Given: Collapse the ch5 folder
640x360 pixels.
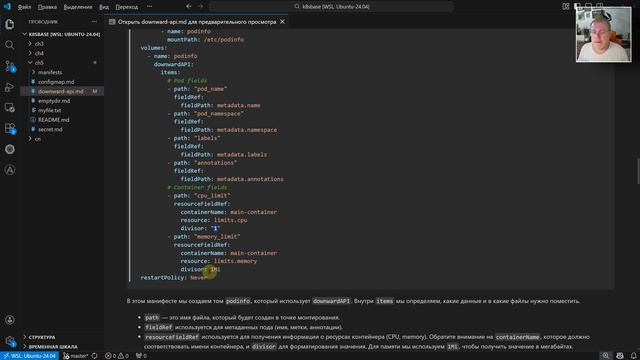Looking at the screenshot, I should 39,62.
